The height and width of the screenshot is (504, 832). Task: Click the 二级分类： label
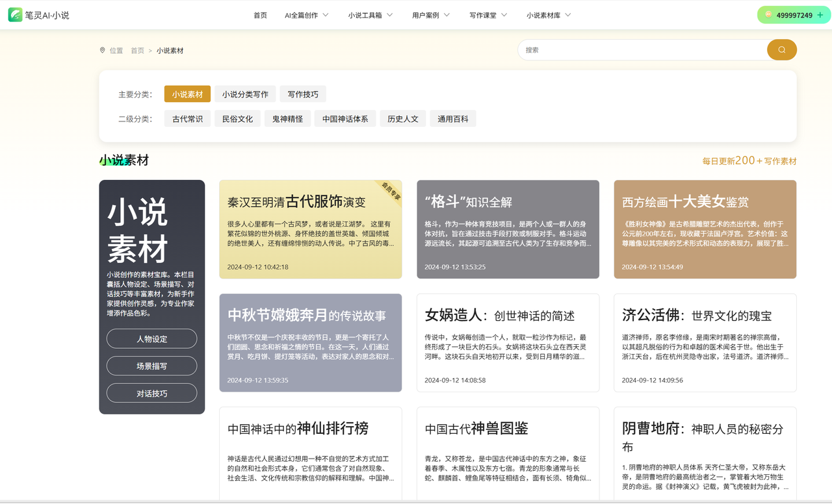click(135, 119)
